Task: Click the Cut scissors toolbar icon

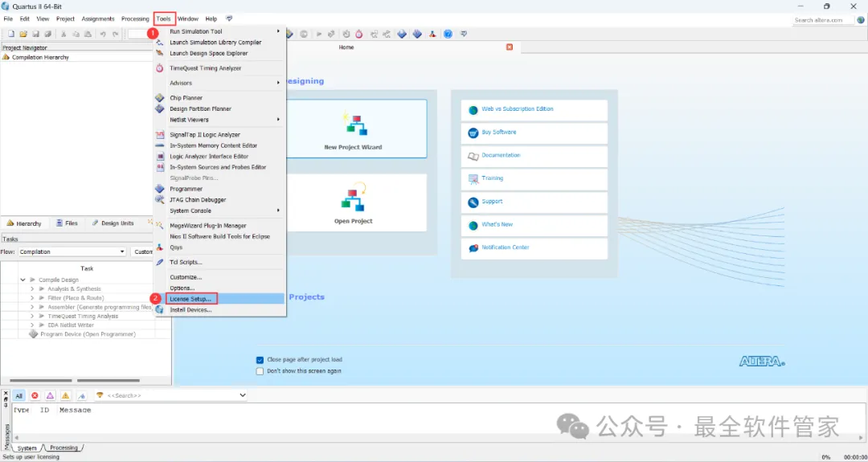Action: tap(63, 34)
